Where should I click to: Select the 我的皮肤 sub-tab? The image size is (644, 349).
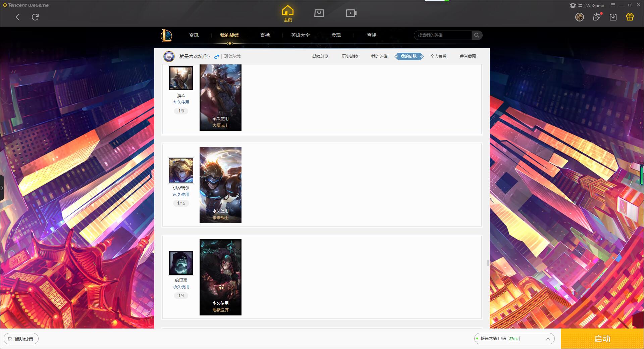pos(409,56)
